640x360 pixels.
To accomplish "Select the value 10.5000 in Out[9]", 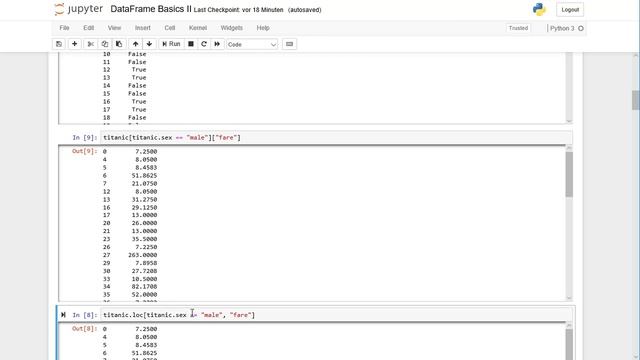I will (x=144, y=279).
